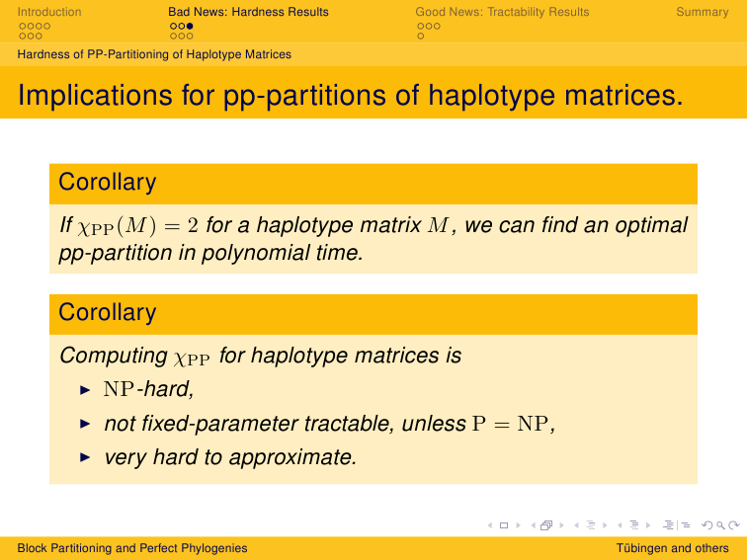Select the single dot in Good News second row
This screenshot has width=747, height=560.
(420, 36)
